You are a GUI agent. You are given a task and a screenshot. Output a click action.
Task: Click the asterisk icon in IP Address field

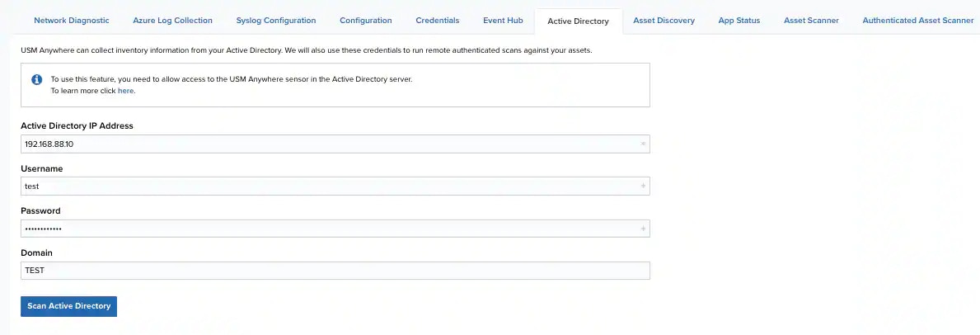[x=643, y=144]
